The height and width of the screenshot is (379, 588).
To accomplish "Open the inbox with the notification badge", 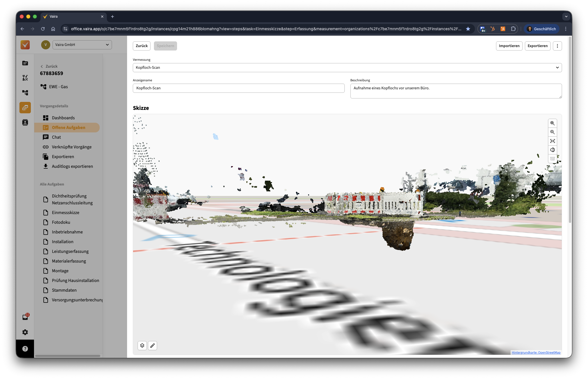I will pyautogui.click(x=25, y=317).
